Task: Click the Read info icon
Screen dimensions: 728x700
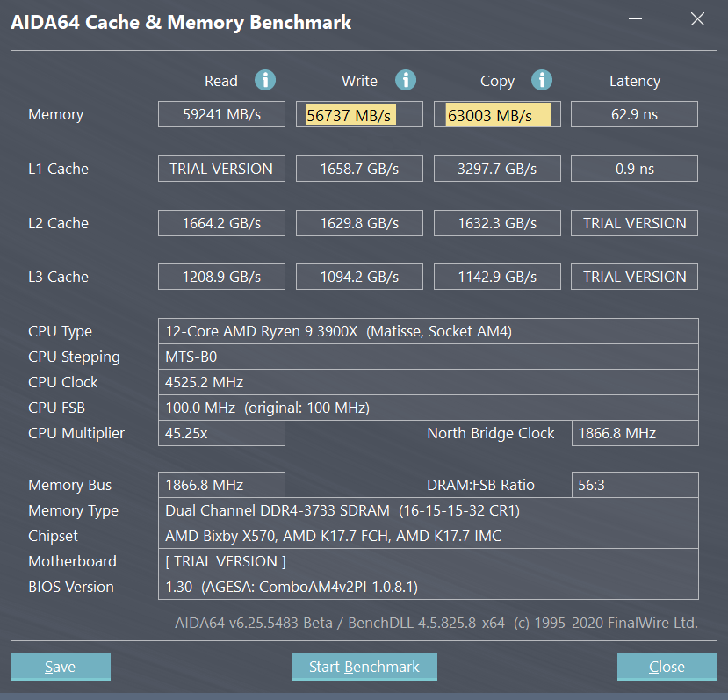Action: click(265, 80)
